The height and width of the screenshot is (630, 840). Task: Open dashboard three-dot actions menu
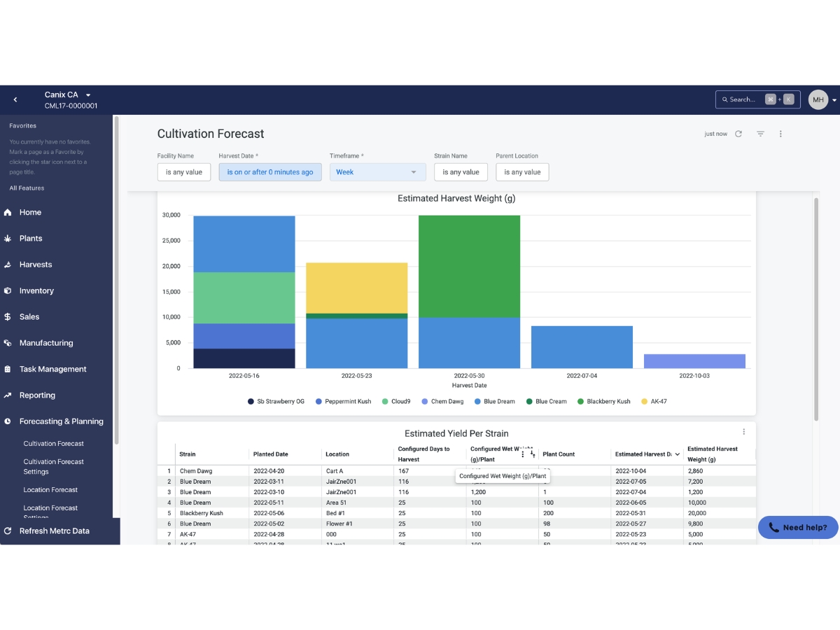780,134
